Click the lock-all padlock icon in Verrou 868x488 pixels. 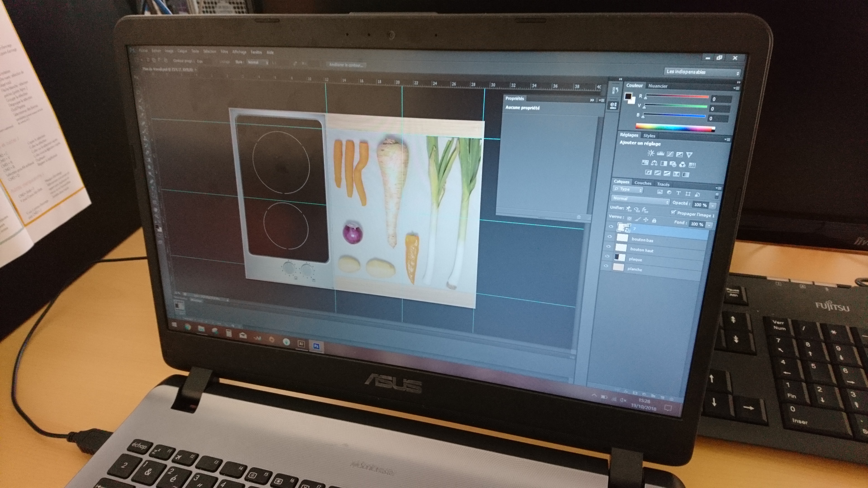pyautogui.click(x=654, y=220)
